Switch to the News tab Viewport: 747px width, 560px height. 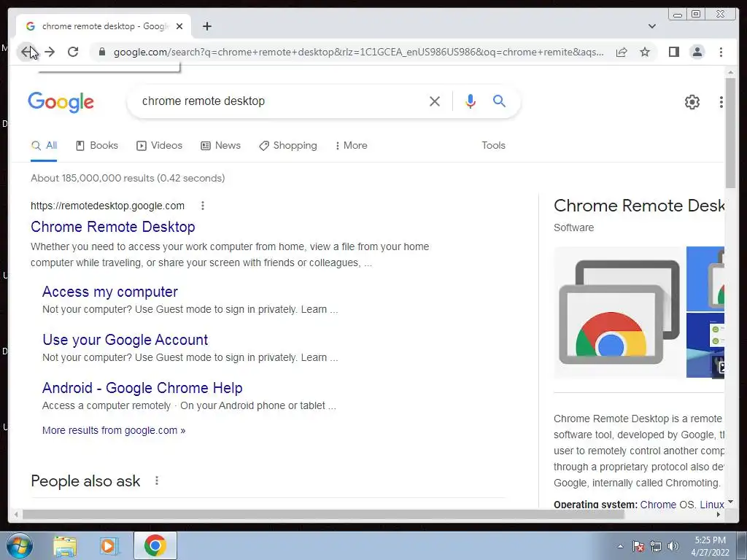coord(220,146)
